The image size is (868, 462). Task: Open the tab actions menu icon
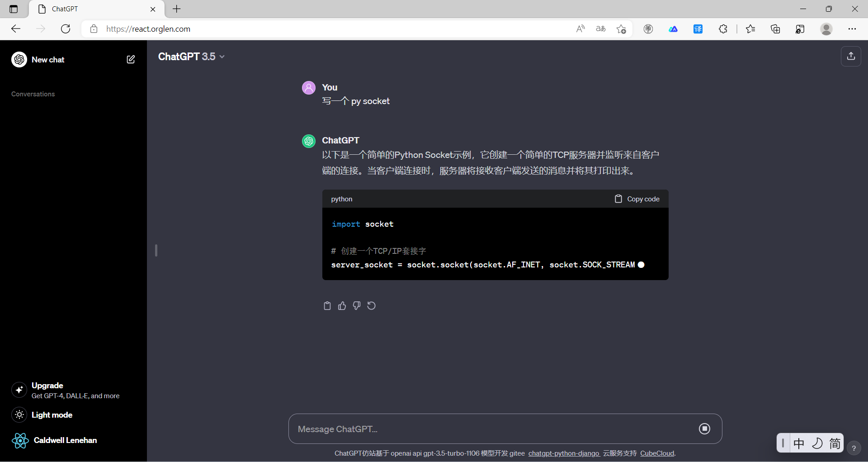coord(14,9)
